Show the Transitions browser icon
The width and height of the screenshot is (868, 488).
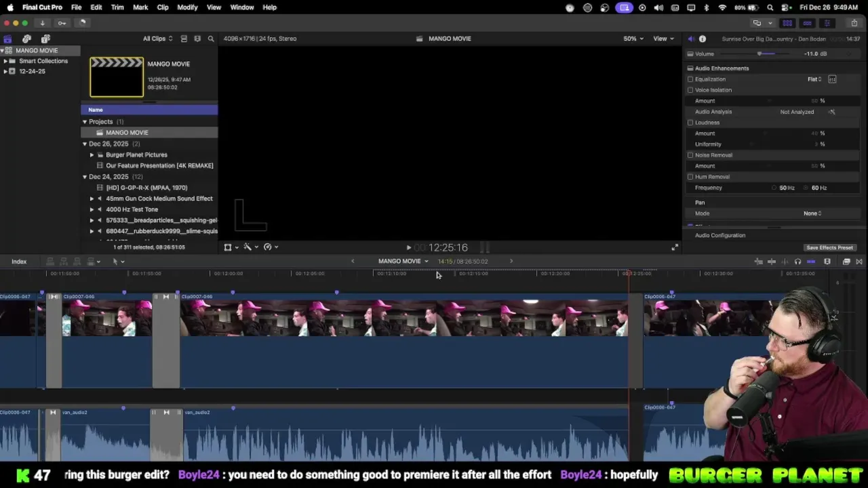click(859, 262)
